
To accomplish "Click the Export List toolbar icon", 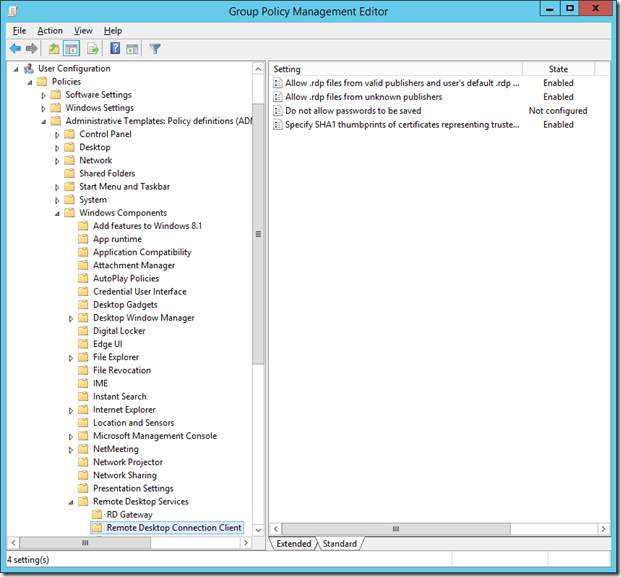I will [x=93, y=48].
